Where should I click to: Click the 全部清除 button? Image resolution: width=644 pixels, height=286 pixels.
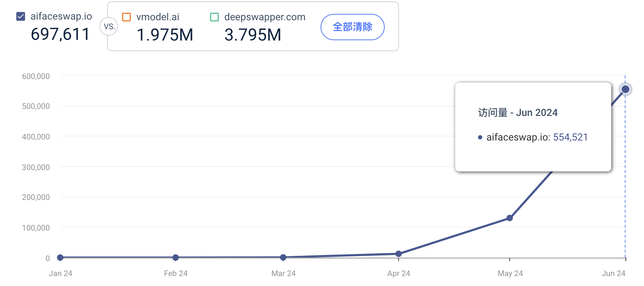click(353, 27)
